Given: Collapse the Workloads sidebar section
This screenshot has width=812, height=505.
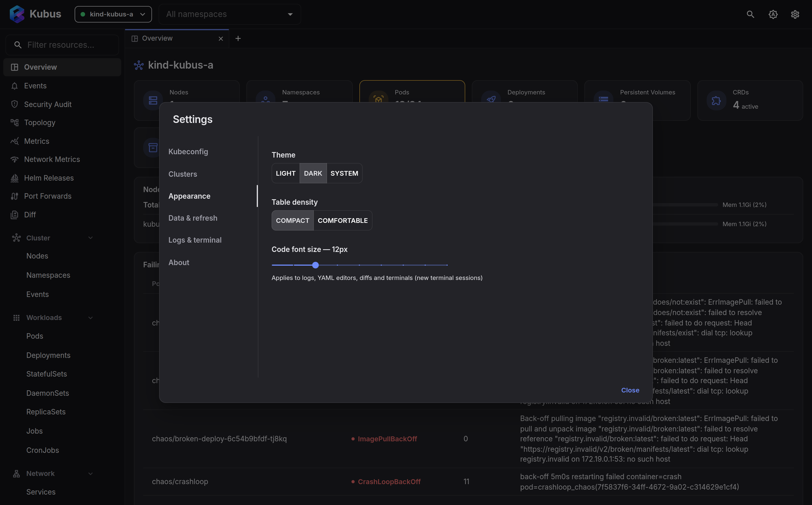Looking at the screenshot, I should point(91,318).
